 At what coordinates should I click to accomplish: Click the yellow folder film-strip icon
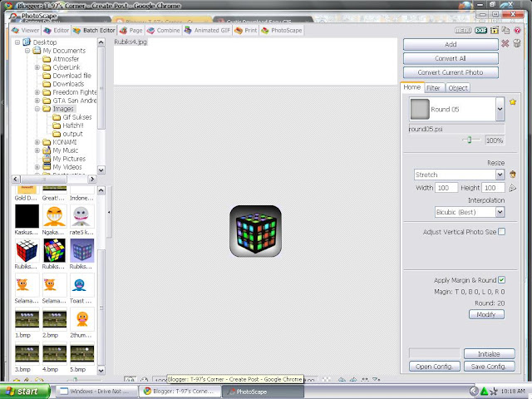(495, 30)
